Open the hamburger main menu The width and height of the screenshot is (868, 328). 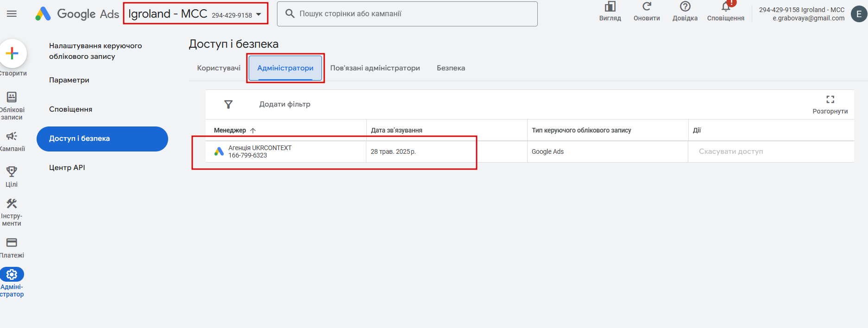(x=12, y=14)
